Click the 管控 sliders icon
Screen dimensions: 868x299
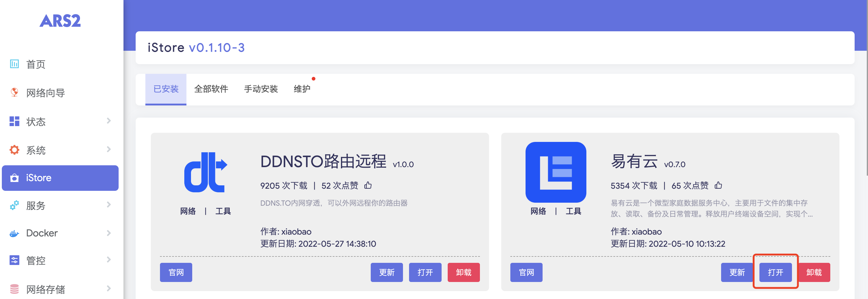tap(14, 260)
